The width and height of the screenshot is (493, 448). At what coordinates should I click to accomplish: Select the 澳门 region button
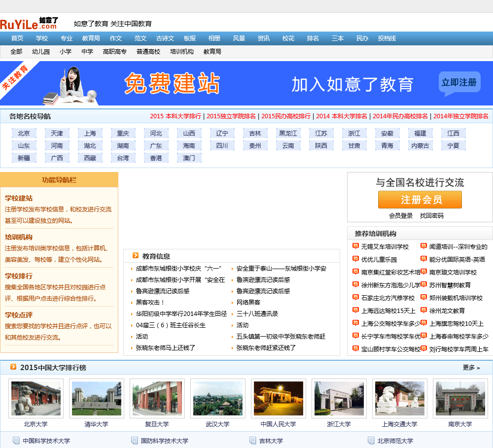[189, 158]
